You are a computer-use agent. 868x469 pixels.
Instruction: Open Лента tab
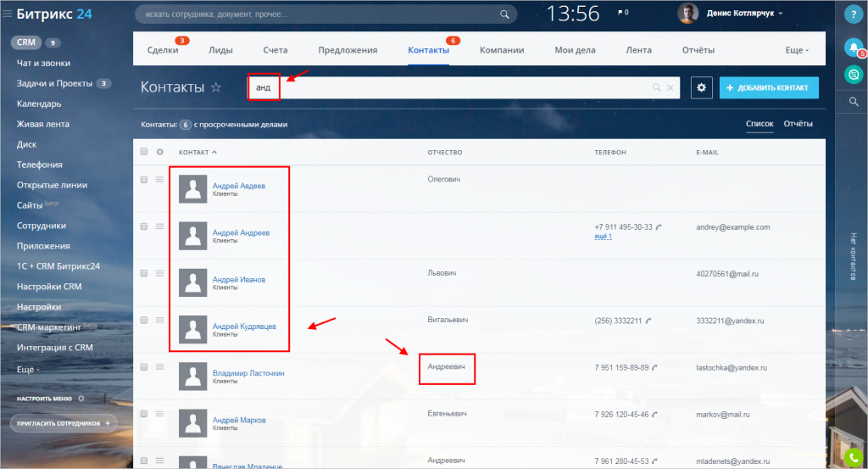coord(639,50)
